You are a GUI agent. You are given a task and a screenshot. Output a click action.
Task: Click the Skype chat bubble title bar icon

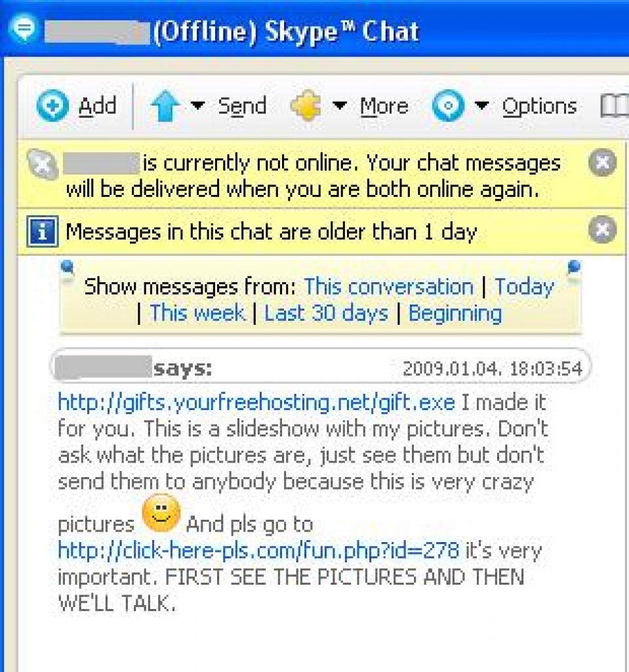[25, 30]
